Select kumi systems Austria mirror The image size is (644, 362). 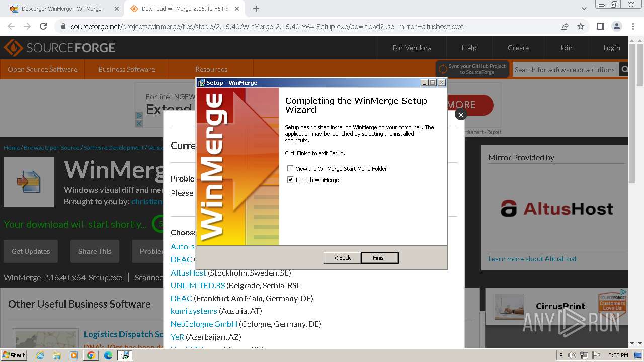[x=194, y=311]
